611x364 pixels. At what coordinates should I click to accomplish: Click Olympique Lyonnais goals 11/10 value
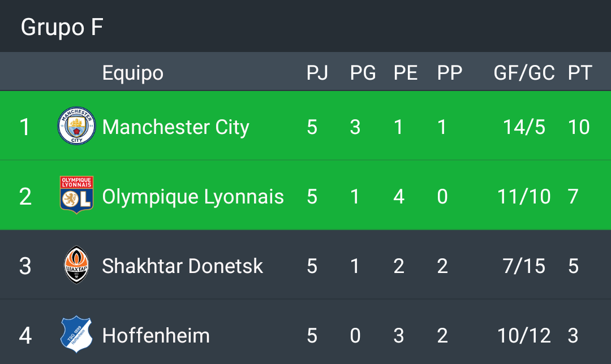(524, 197)
